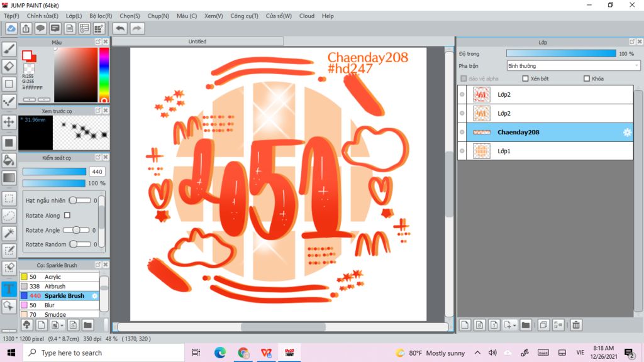Image resolution: width=644 pixels, height=362 pixels.
Task: Add a new layer folder
Action: (526, 325)
